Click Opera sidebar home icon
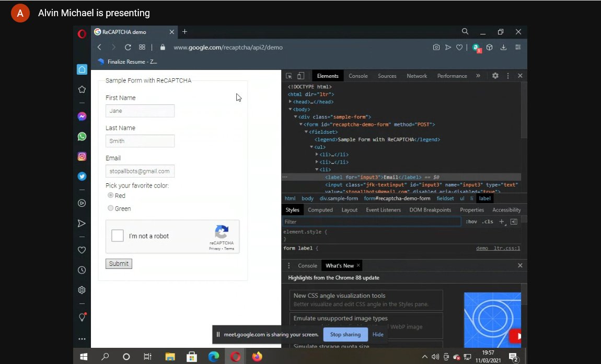 pyautogui.click(x=82, y=69)
